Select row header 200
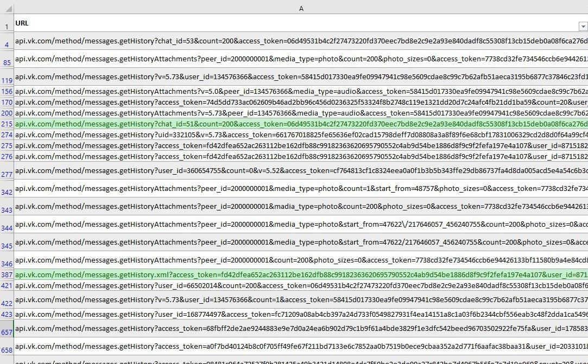588x364 pixels. [7, 113]
